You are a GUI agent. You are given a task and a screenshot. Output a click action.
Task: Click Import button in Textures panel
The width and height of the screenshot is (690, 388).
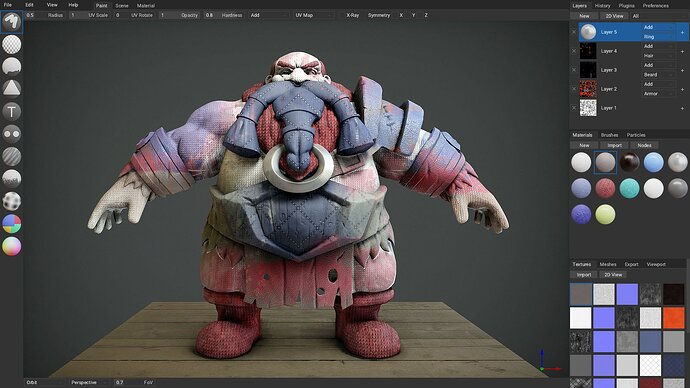click(584, 275)
